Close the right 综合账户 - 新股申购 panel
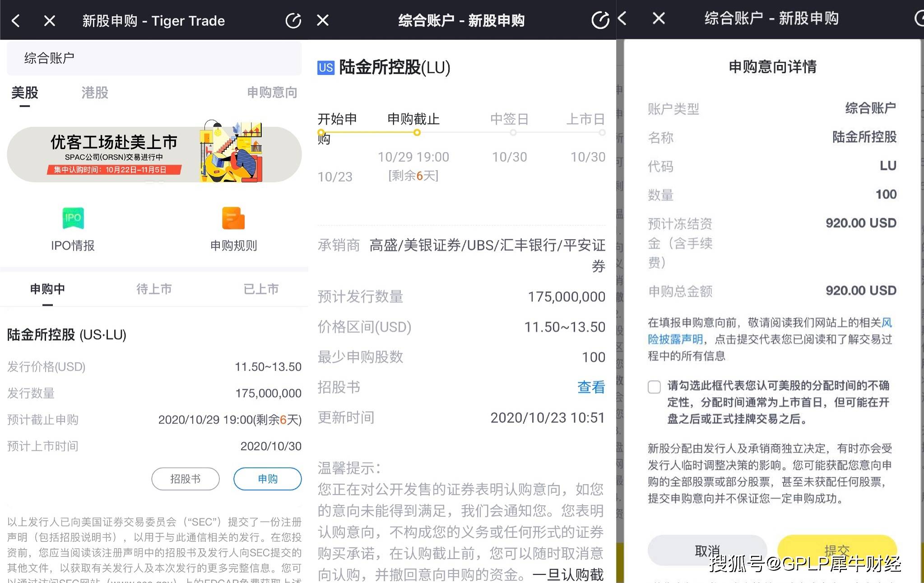The width and height of the screenshot is (924, 583). pyautogui.click(x=659, y=19)
